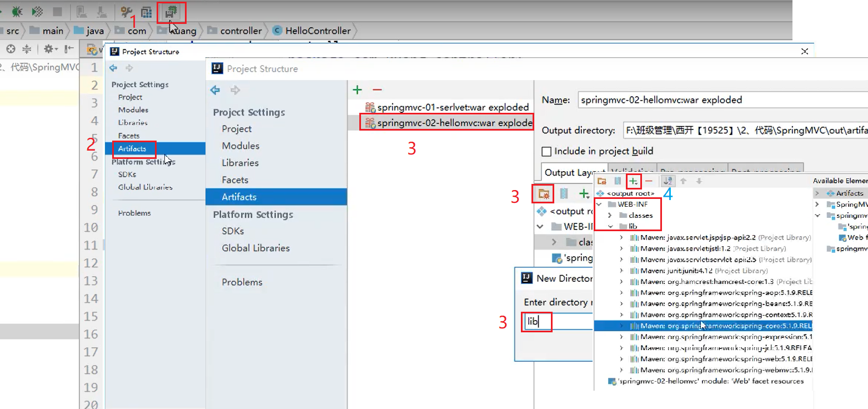Switch to the Output Layout tab
Image resolution: width=868 pixels, height=409 pixels.
[x=575, y=172]
